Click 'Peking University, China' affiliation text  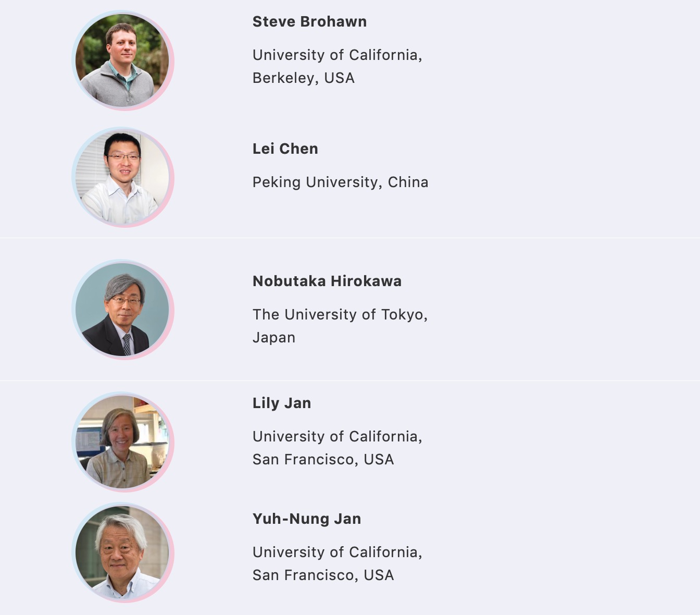[341, 182]
